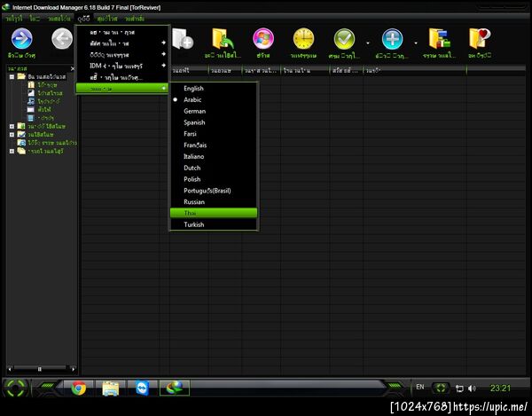Open the Scheduler via yellow clock icon

[x=303, y=39]
